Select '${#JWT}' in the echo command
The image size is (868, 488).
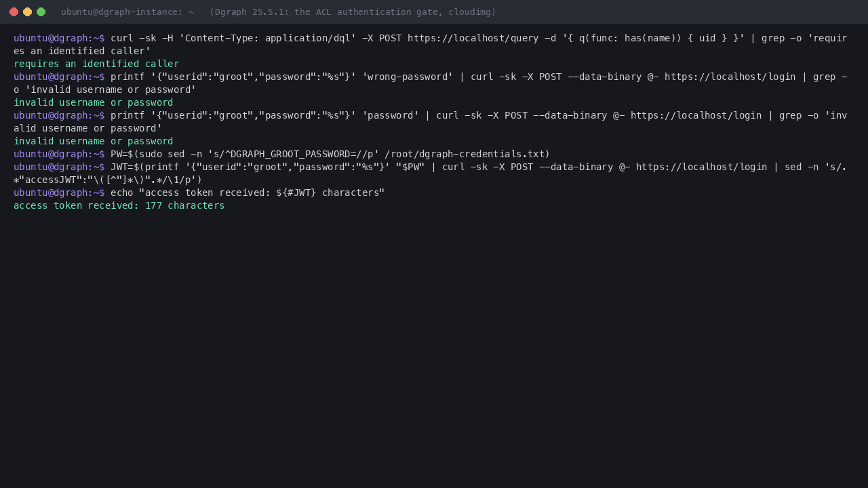(x=296, y=192)
